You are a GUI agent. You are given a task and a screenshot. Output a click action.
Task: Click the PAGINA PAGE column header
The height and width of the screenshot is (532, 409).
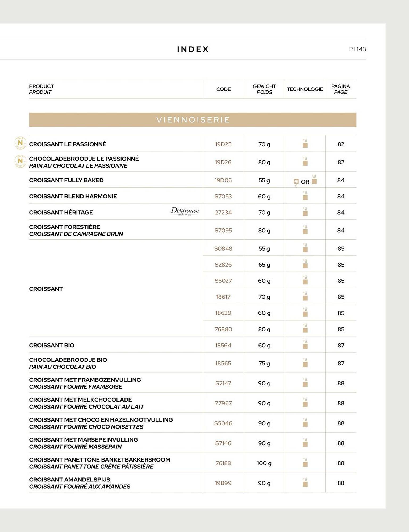pos(341,89)
